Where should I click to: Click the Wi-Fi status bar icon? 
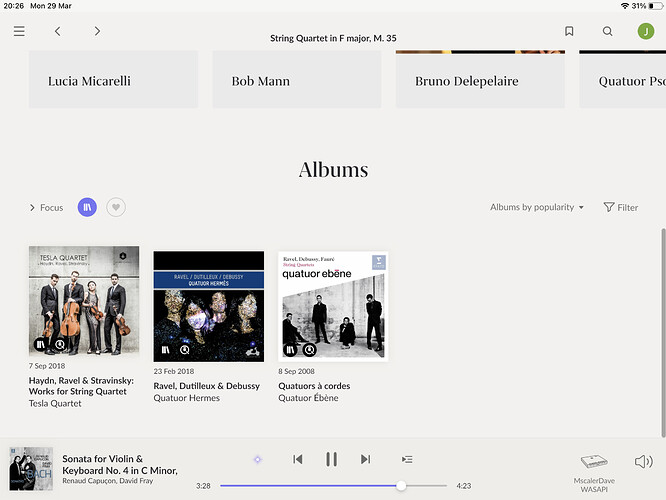pyautogui.click(x=624, y=6)
